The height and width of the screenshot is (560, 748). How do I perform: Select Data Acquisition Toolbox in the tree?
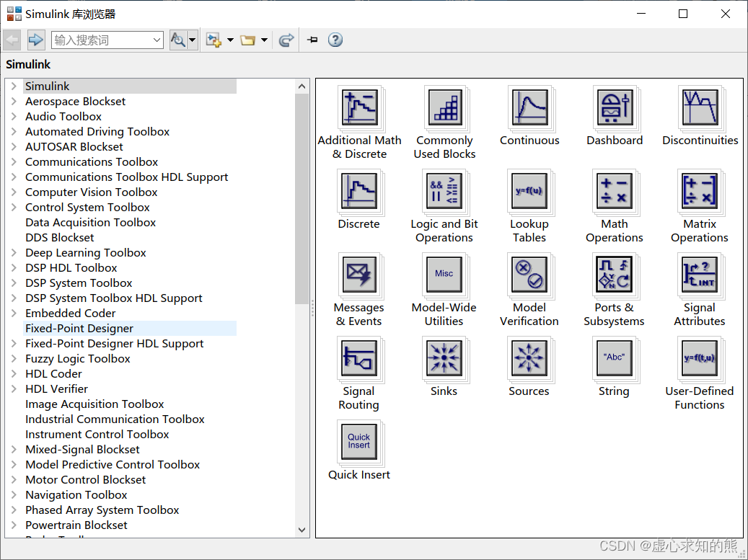pyautogui.click(x=91, y=223)
